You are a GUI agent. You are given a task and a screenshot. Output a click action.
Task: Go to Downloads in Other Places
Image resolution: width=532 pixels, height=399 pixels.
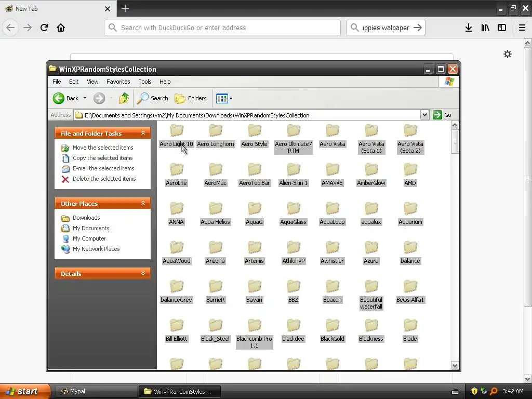[86, 218]
